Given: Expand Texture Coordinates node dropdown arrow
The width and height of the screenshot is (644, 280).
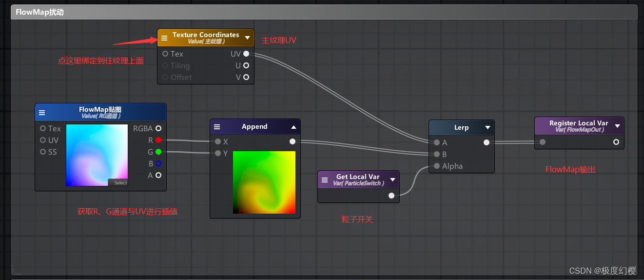Looking at the screenshot, I should pyautogui.click(x=247, y=38).
